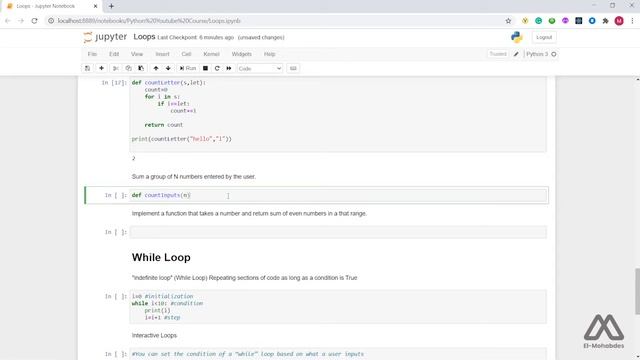Viewport: 640px width, 360px height.
Task: Restart the kernel icon
Action: tap(217, 69)
